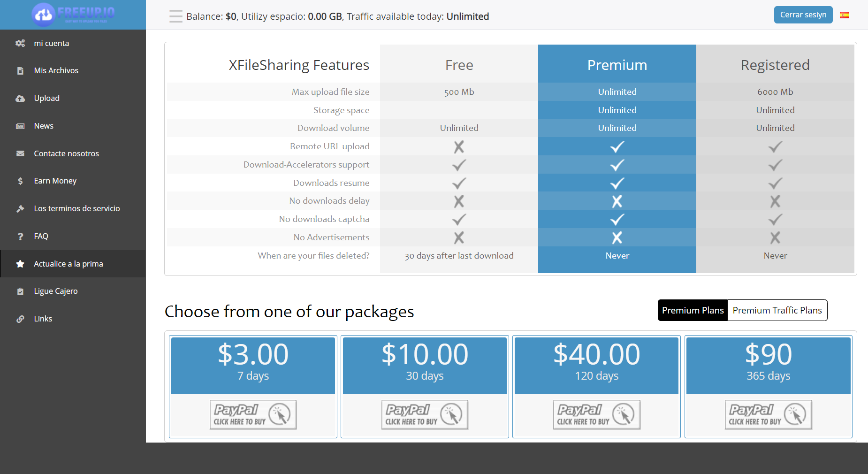Click the FreeUp.io cloud logo

click(44, 15)
